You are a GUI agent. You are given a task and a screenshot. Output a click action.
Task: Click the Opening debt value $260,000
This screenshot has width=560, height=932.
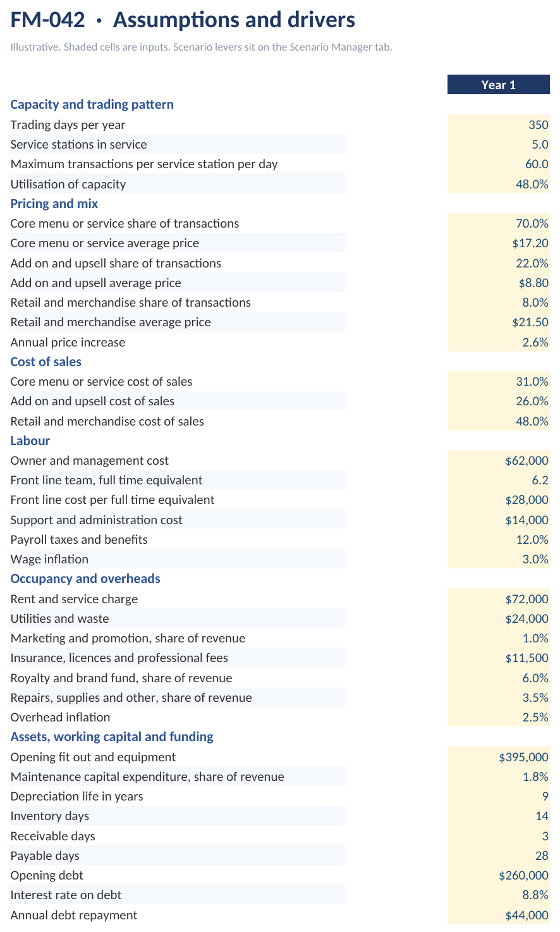click(x=499, y=875)
